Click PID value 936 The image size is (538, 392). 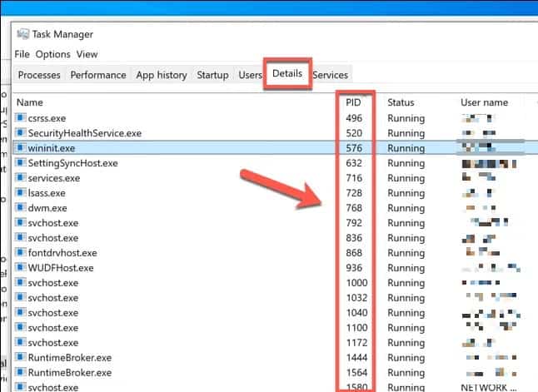click(x=354, y=268)
